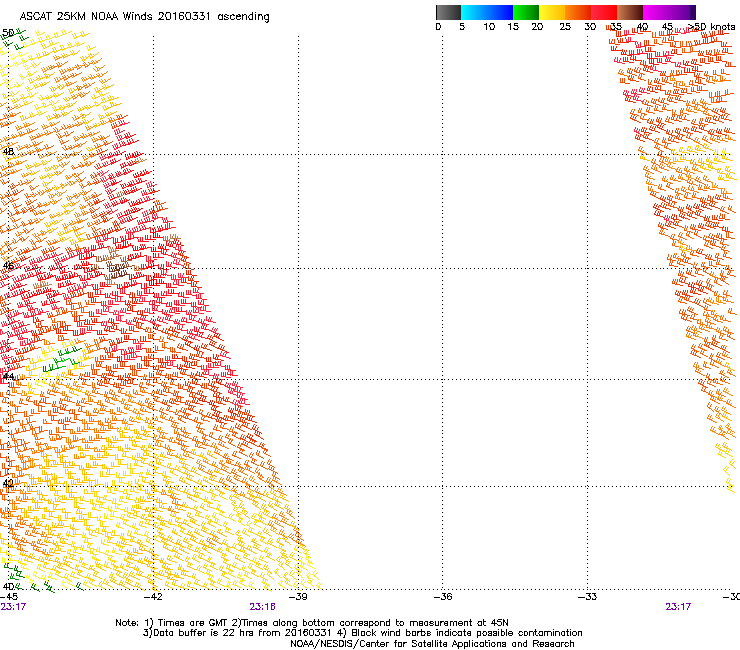Click the gray 0-5 knots color bar segment
The image size is (740, 650).
click(448, 12)
